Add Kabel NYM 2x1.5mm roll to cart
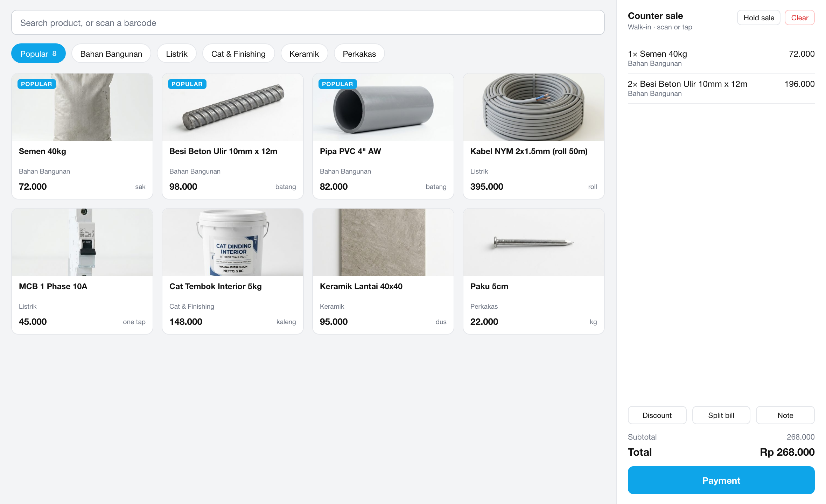The height and width of the screenshot is (504, 826). [534, 136]
